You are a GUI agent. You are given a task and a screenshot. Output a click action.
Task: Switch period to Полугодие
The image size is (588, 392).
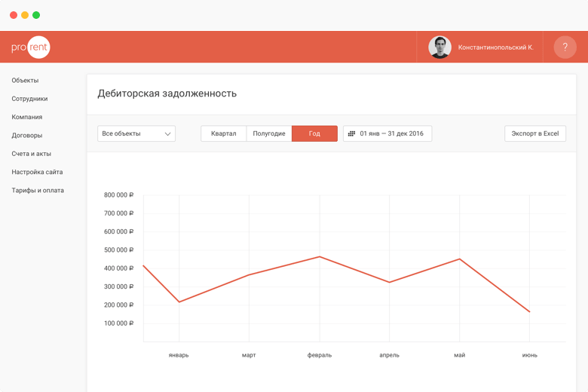coord(269,133)
